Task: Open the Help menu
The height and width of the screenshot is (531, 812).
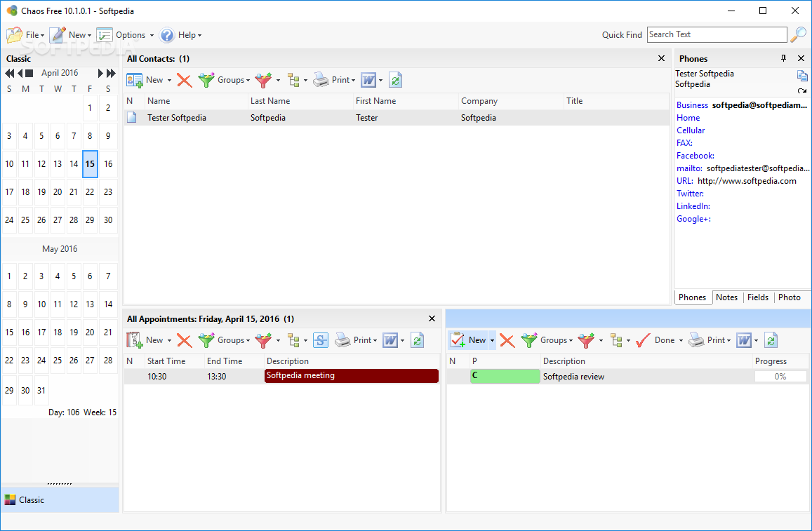Action: click(x=180, y=34)
